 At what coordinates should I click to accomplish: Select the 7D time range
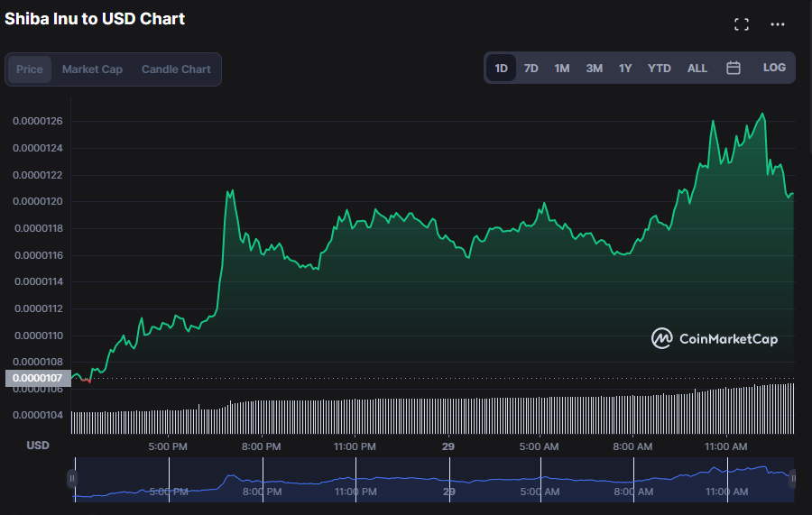coord(531,68)
